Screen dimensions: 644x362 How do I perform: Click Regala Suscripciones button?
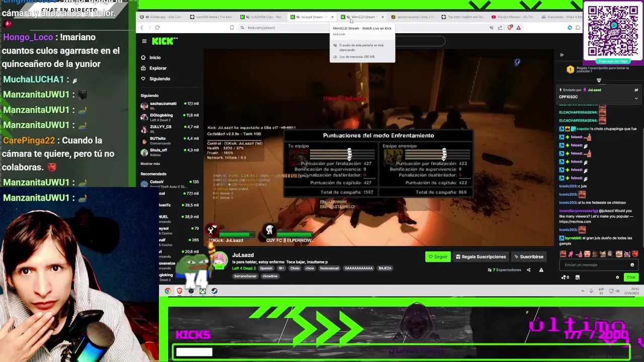(480, 256)
